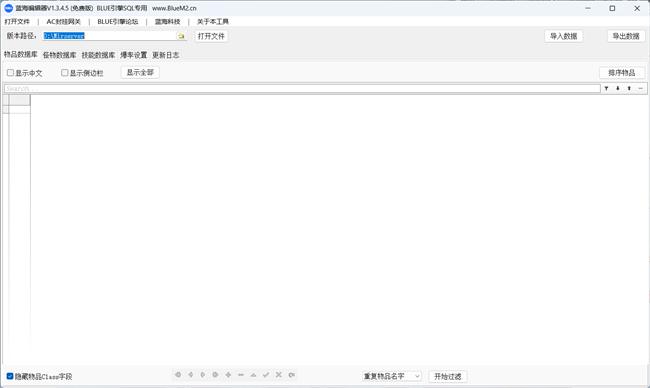Click the 打开文件 button next to the path field
This screenshot has height=388, width=650.
click(211, 36)
